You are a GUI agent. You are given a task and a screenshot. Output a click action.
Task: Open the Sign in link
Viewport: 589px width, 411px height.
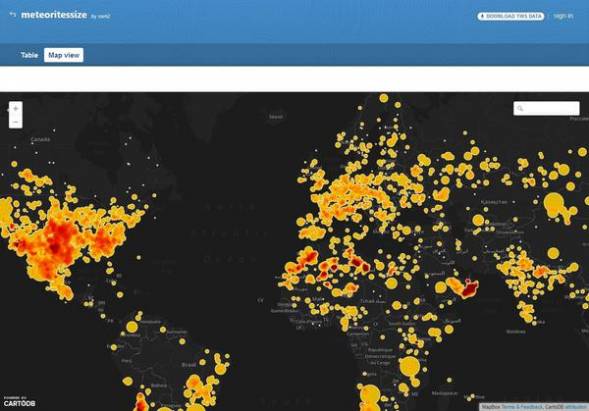click(563, 16)
